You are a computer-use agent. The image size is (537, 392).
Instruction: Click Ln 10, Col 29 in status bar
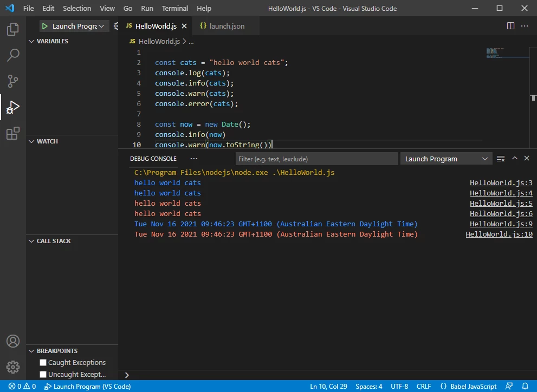328,386
